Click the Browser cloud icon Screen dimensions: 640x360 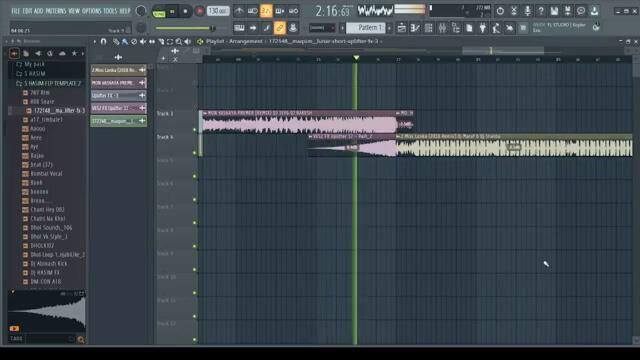(62, 53)
